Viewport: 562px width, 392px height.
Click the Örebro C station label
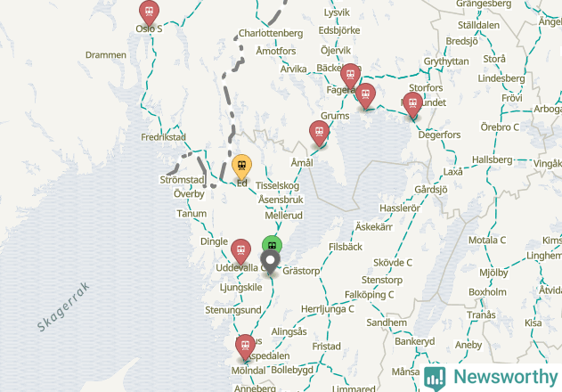click(x=500, y=127)
